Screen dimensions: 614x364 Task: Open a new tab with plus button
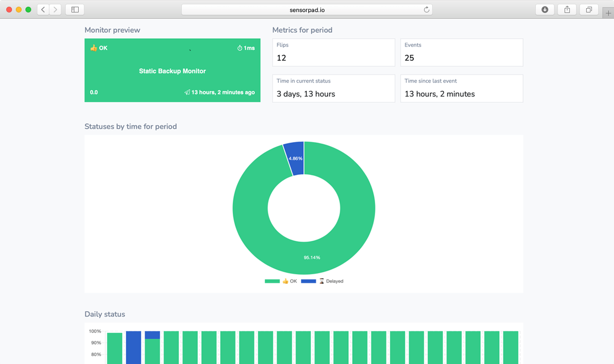click(x=608, y=13)
